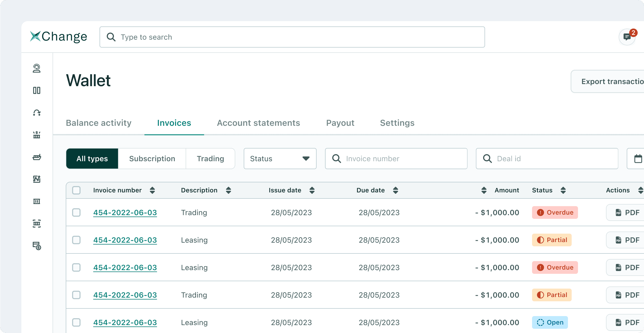
Task: Select the scan container sidebar icon
Action: [x=37, y=224]
